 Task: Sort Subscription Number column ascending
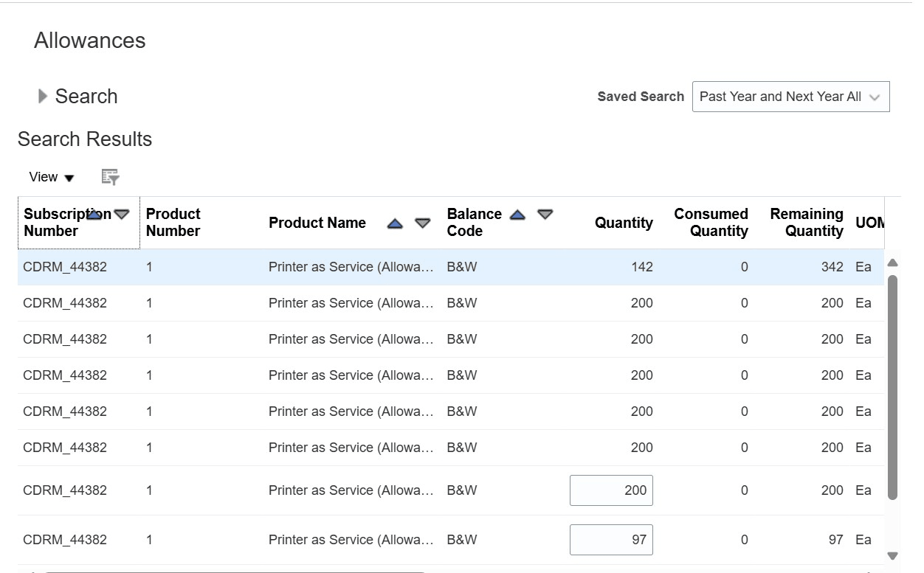point(94,215)
